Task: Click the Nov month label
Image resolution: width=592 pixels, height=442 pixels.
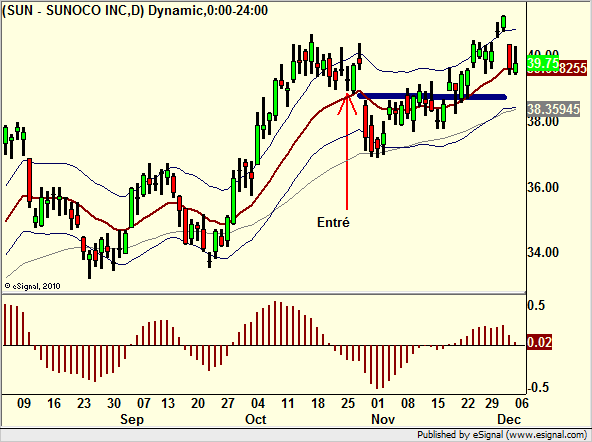Action: click(x=383, y=419)
